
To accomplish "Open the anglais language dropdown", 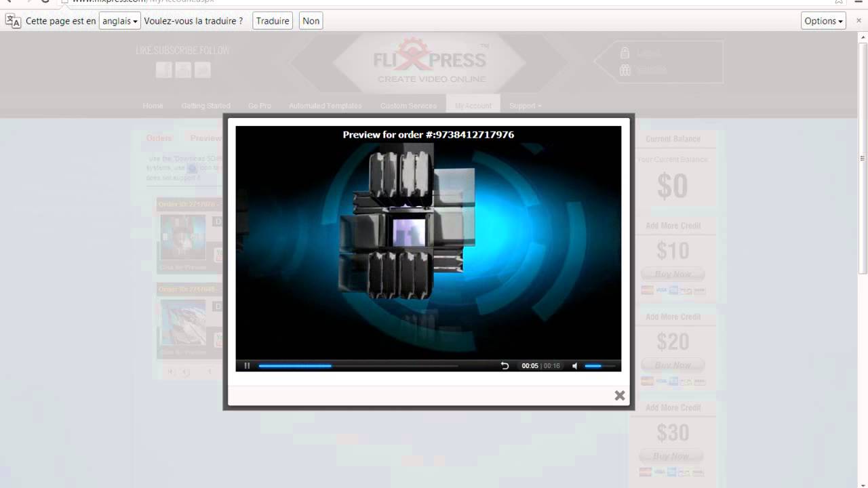I will [x=120, y=21].
